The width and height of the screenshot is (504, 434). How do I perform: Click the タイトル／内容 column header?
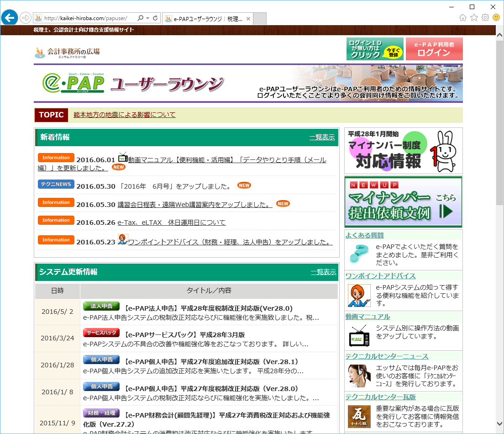pos(209,291)
